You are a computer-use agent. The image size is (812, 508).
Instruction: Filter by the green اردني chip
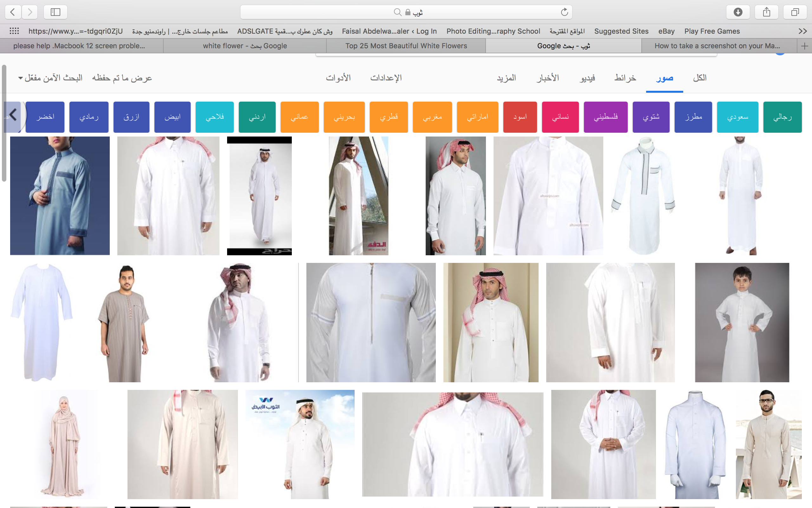[257, 117]
